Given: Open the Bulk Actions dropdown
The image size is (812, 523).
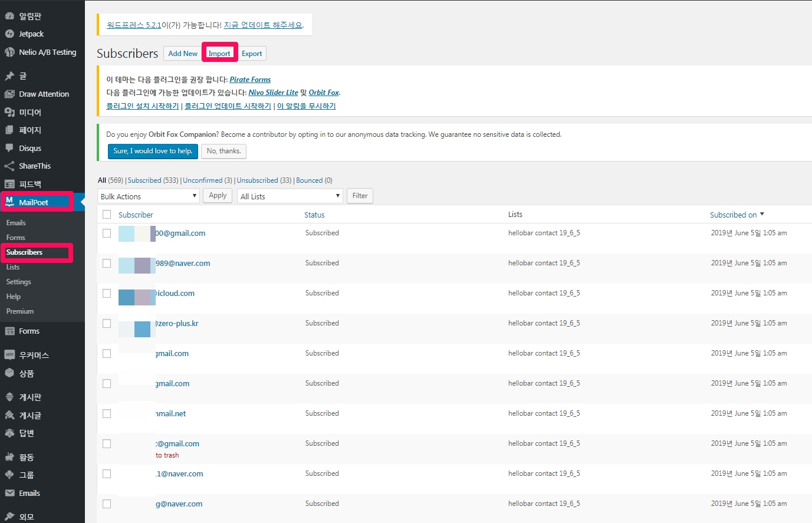Looking at the screenshot, I should point(148,196).
